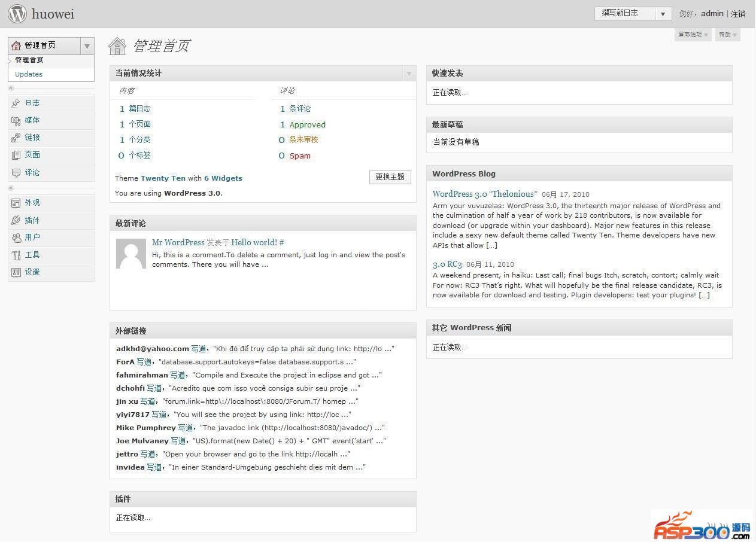Click the 设置 settings icon in sidebar
This screenshot has width=756, height=542.
point(16,272)
